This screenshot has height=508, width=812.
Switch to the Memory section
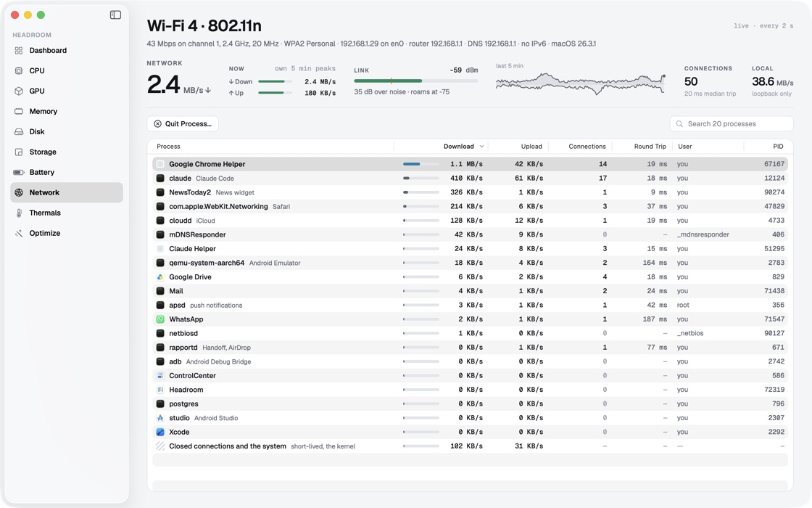66,112
